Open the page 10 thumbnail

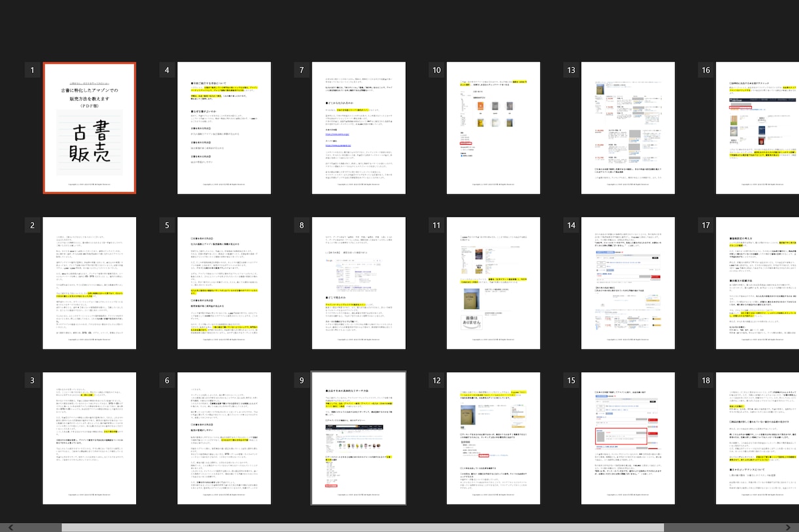(493, 128)
